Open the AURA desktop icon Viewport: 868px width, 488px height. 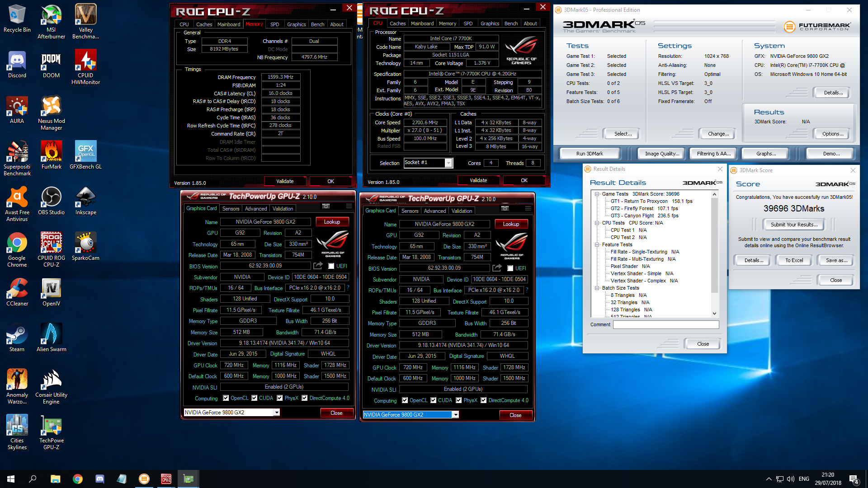tap(17, 110)
